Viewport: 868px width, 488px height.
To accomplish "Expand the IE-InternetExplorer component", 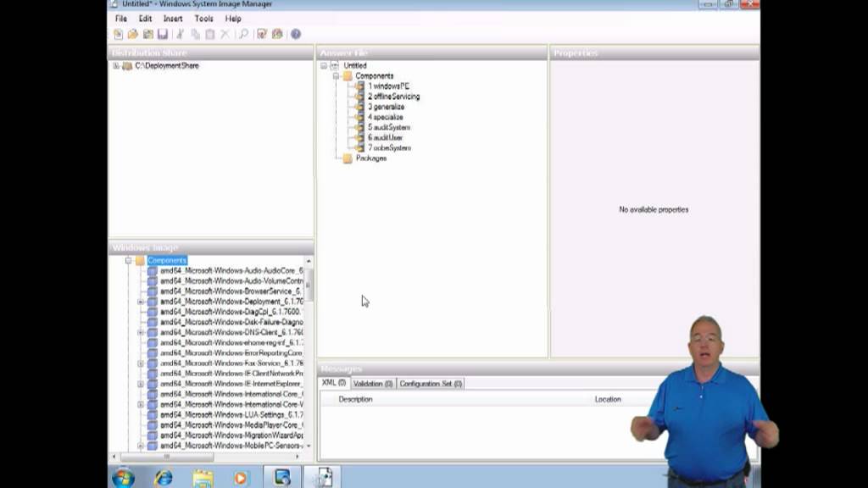I will 141,384.
